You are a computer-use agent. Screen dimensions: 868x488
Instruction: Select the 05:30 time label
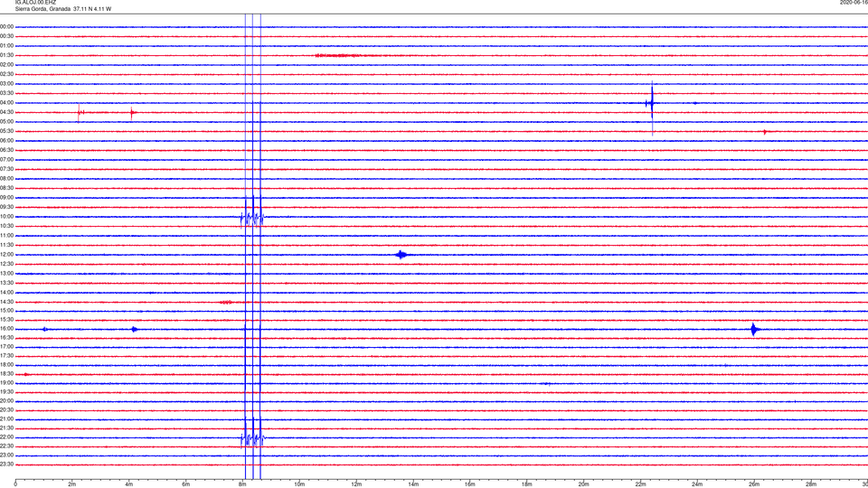point(7,131)
